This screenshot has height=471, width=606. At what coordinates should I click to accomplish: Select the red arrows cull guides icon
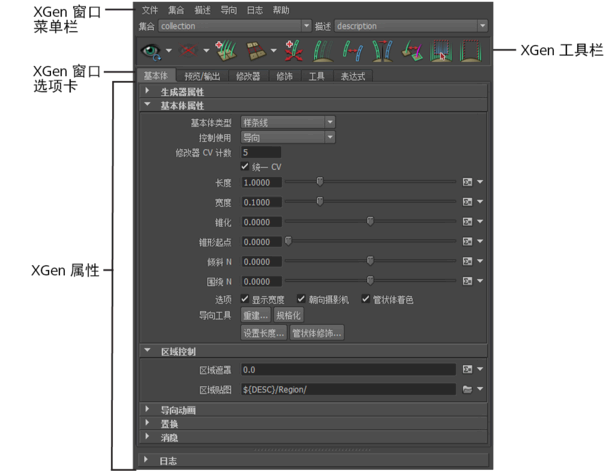pos(294,51)
